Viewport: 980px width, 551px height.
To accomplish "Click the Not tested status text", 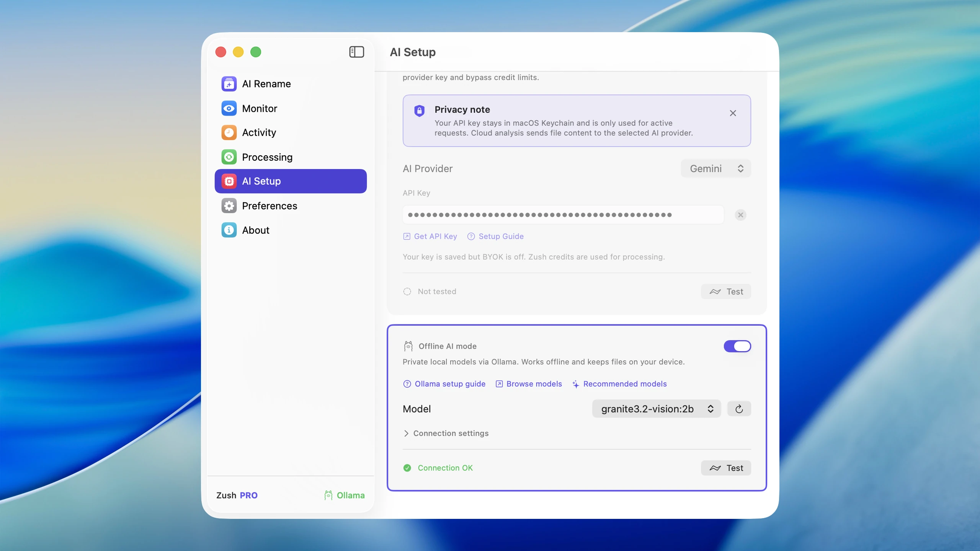I will click(x=437, y=292).
